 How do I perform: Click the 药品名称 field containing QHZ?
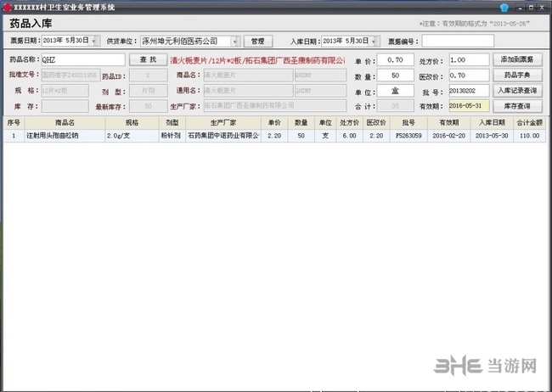(x=83, y=60)
